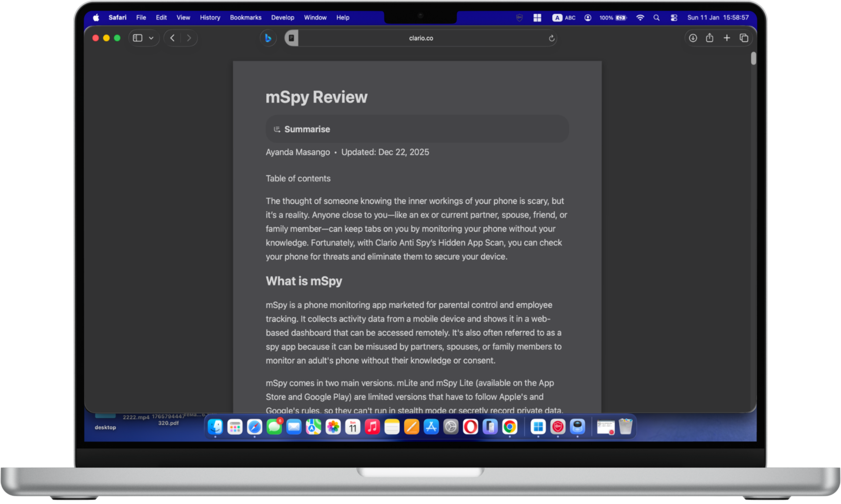Open the sidebar options chevron next to sidebar icon
Screen dimensions: 841x504
[x=152, y=38]
